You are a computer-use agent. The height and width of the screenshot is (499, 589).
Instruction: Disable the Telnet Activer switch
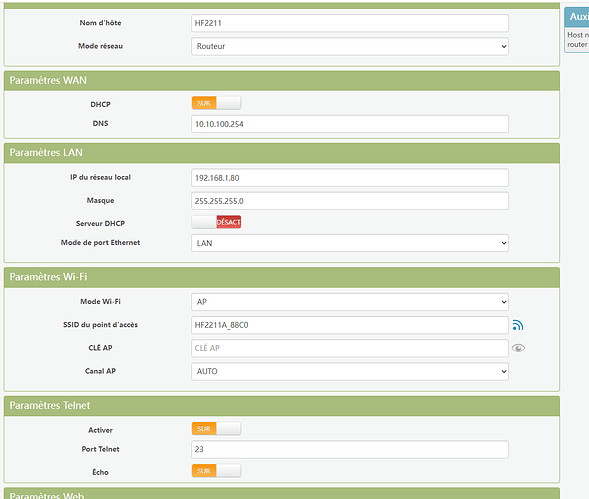[216, 428]
